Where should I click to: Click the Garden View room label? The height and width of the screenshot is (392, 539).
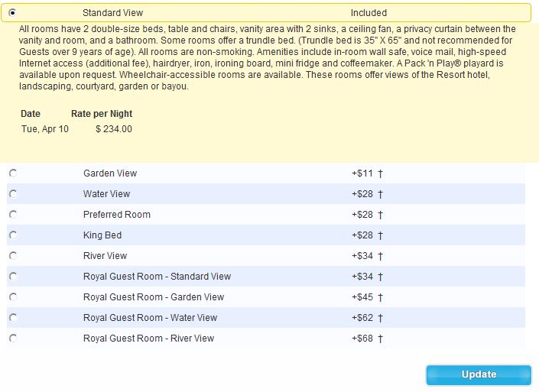click(110, 173)
